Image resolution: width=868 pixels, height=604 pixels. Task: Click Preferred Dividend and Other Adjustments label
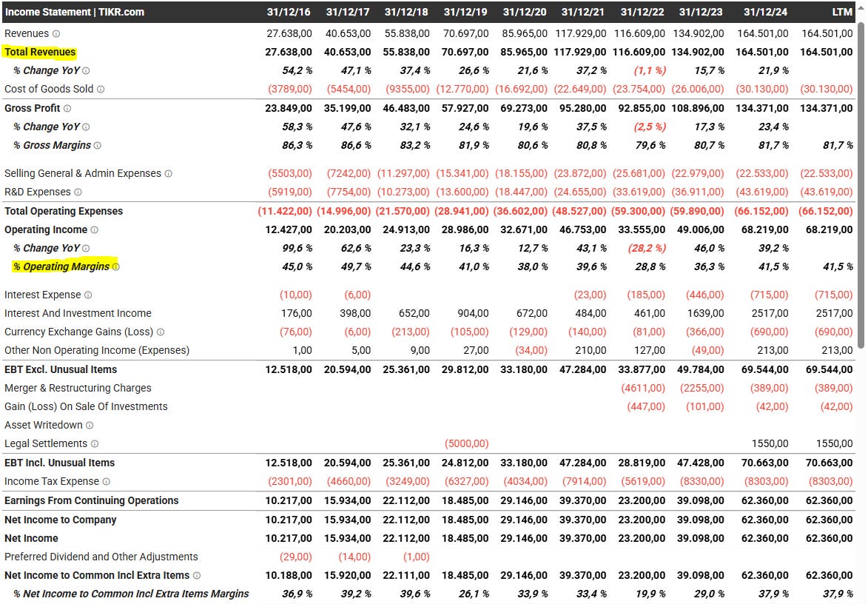[x=101, y=557]
